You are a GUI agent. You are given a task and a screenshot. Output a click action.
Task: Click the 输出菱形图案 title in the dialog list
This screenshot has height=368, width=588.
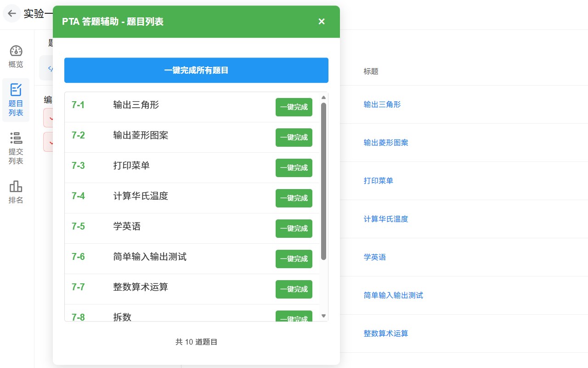point(141,135)
